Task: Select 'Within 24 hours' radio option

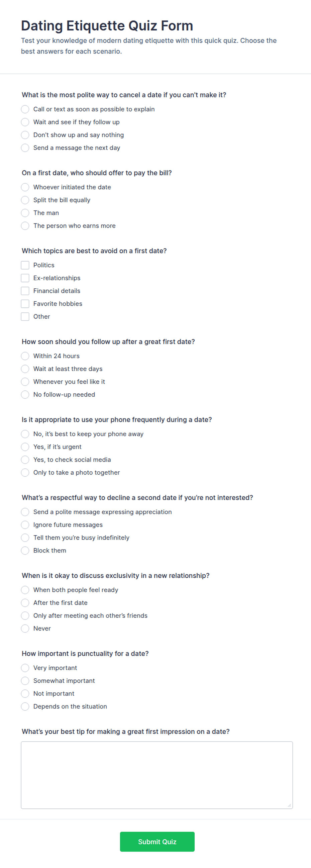Action: pos(25,356)
